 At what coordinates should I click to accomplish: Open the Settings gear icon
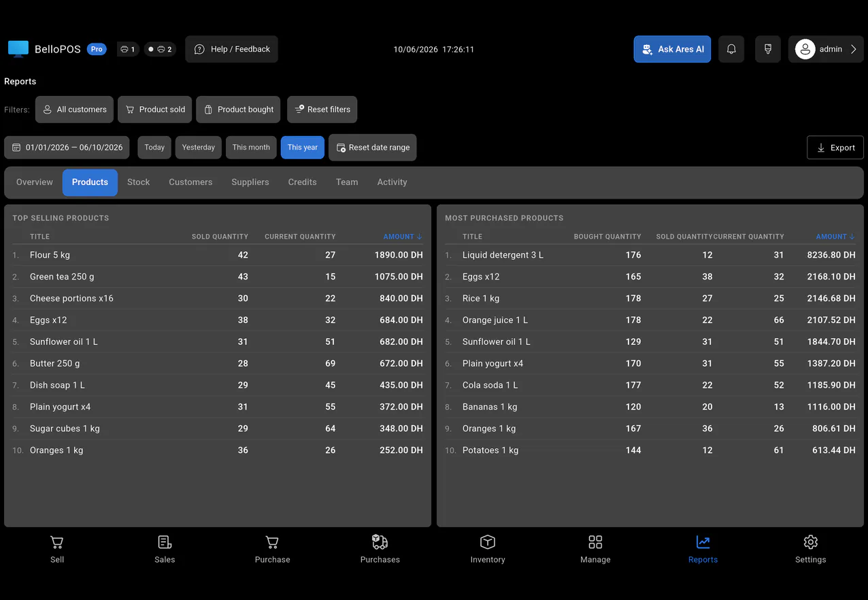810,542
